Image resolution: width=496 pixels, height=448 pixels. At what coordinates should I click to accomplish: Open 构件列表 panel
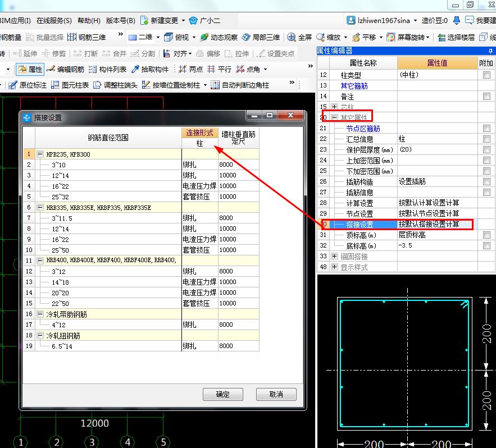point(107,69)
